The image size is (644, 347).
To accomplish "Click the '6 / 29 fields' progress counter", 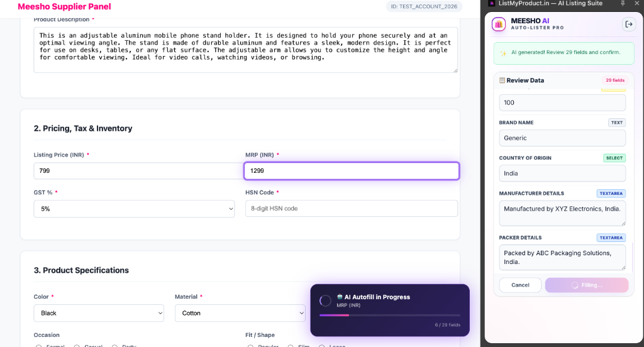I will (448, 325).
